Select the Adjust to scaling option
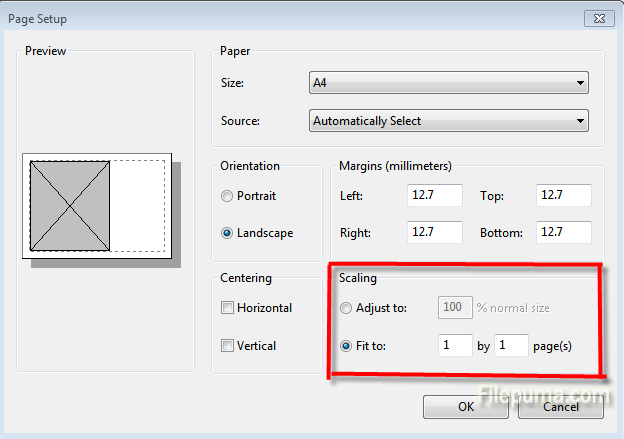 347,308
